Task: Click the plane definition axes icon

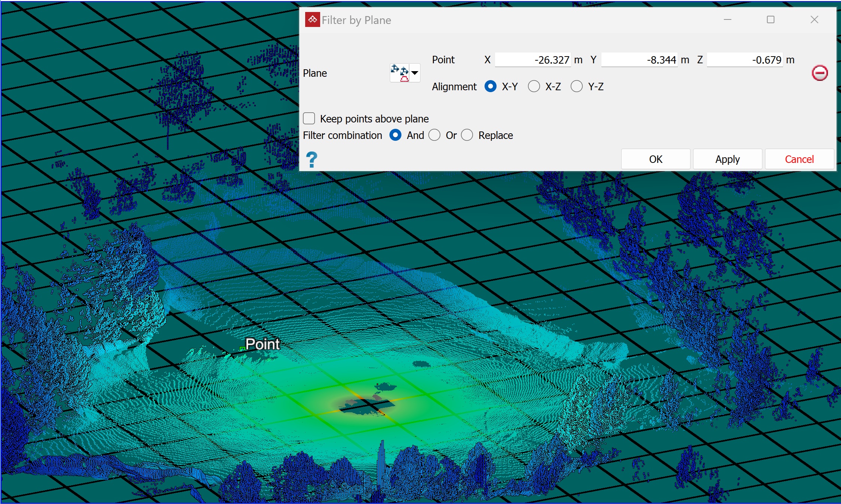Action: 400,73
